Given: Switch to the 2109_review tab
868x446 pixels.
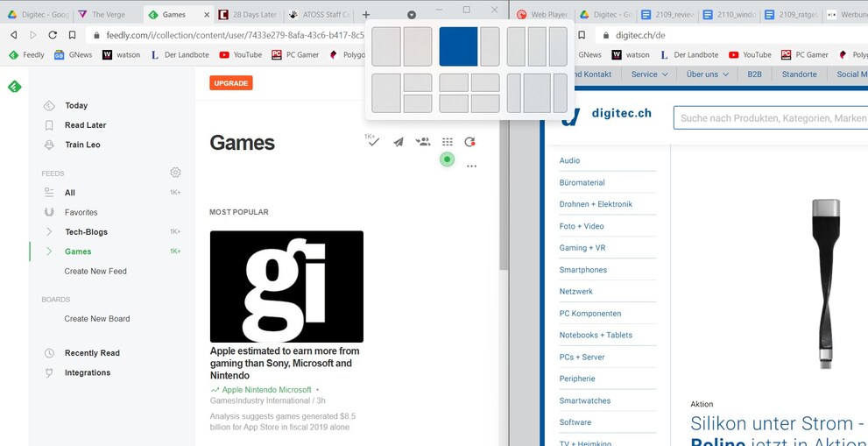Looking at the screenshot, I should 668,15.
